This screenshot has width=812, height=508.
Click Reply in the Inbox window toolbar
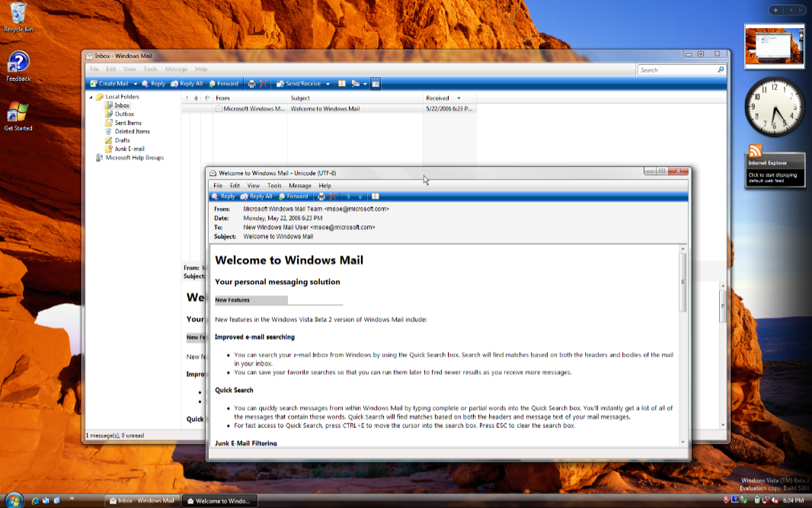tap(153, 84)
